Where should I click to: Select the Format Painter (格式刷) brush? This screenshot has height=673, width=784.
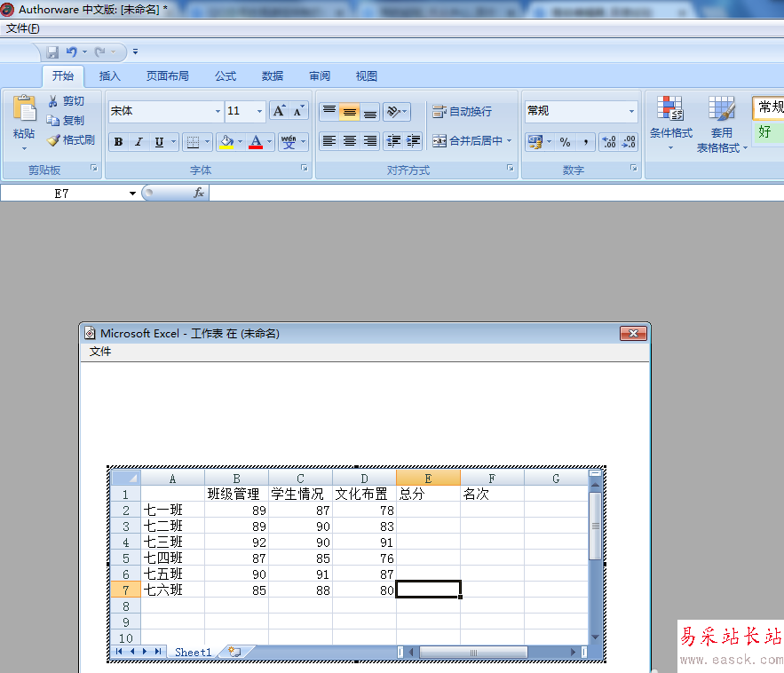[53, 140]
